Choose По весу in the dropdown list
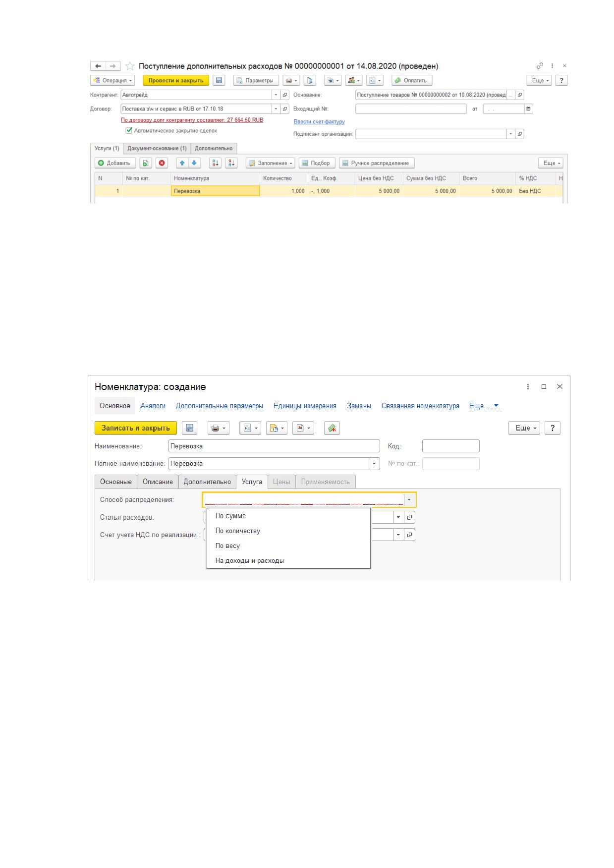The width and height of the screenshot is (614, 868). 288,546
